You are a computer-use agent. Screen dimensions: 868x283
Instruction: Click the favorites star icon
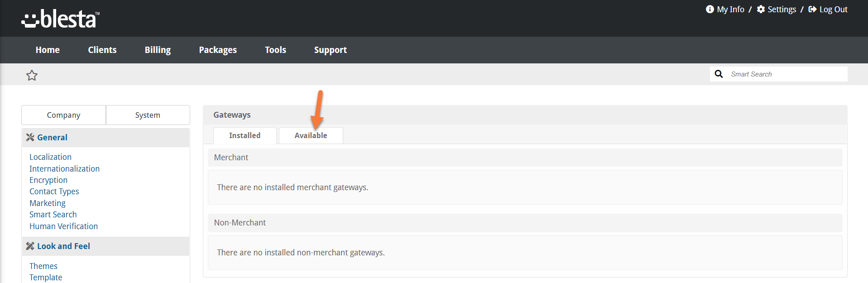(x=32, y=75)
